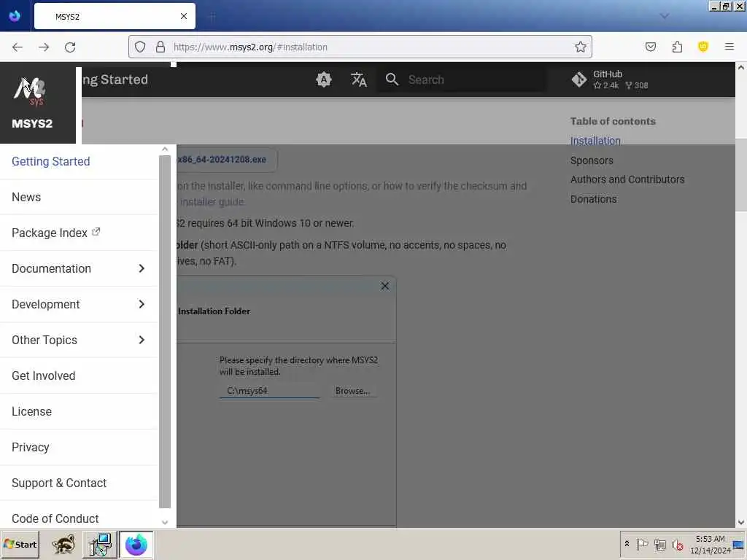Expand the Development section

coord(79,304)
